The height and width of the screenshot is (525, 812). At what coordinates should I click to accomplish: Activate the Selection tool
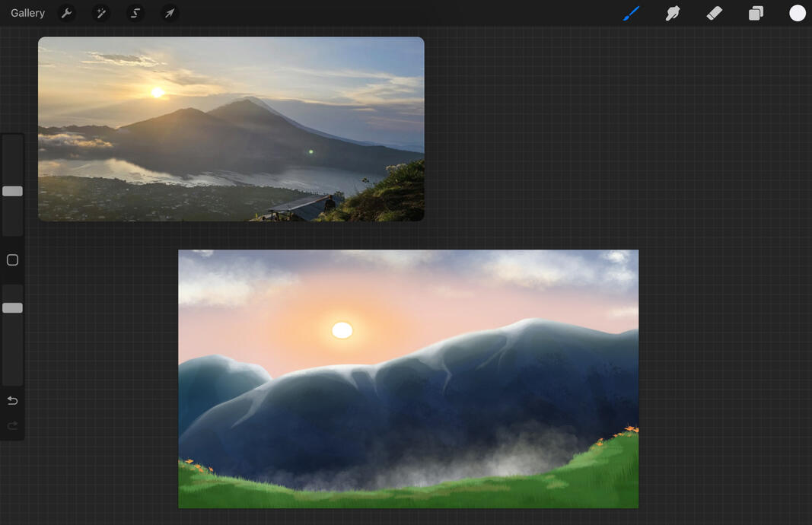[135, 13]
